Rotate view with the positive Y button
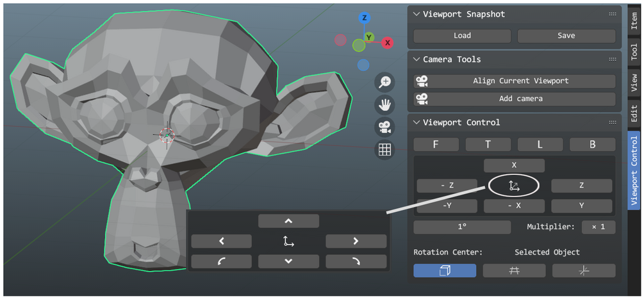Viewport: 644px width, 299px height. 582,206
